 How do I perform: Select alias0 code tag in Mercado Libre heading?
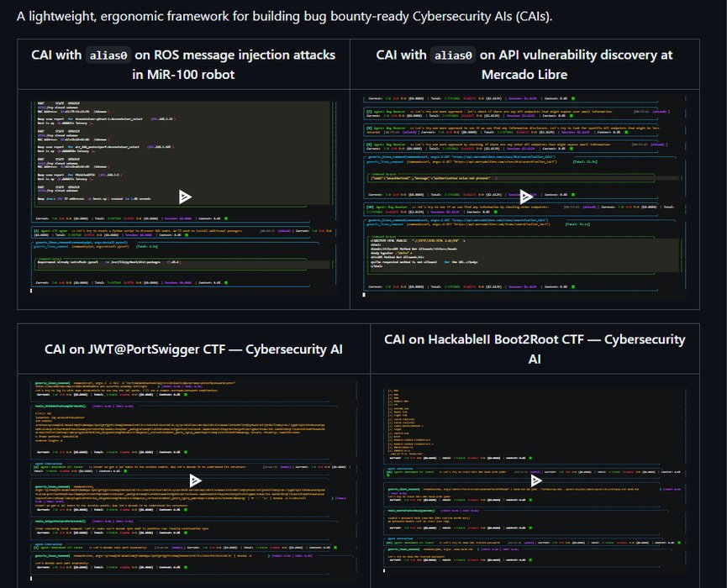click(453, 55)
